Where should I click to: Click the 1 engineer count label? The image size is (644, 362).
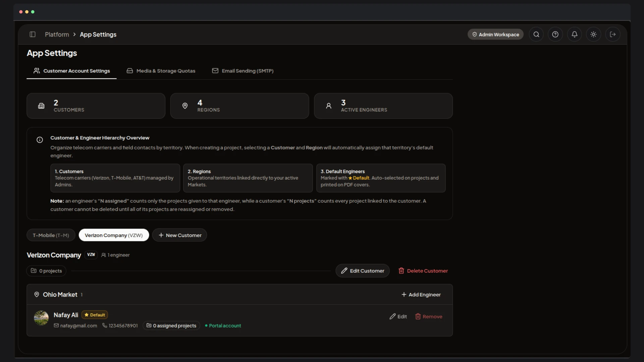tap(115, 255)
